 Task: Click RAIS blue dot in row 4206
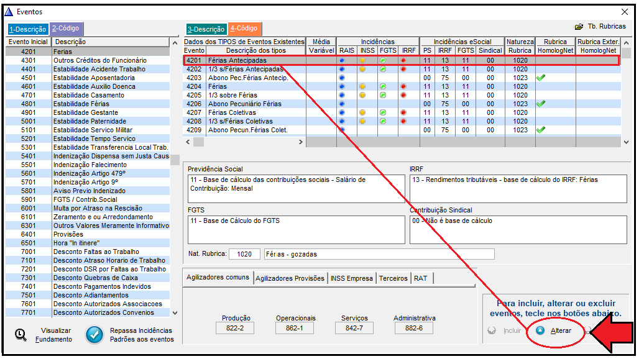(342, 104)
